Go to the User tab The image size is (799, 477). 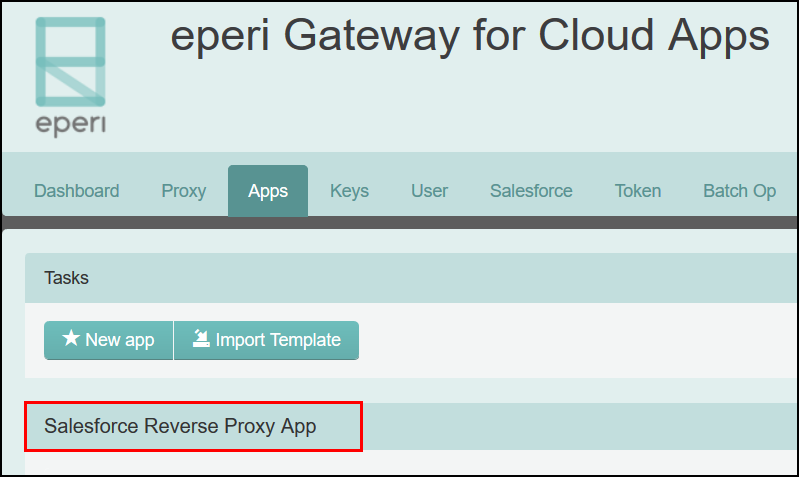[x=429, y=191]
